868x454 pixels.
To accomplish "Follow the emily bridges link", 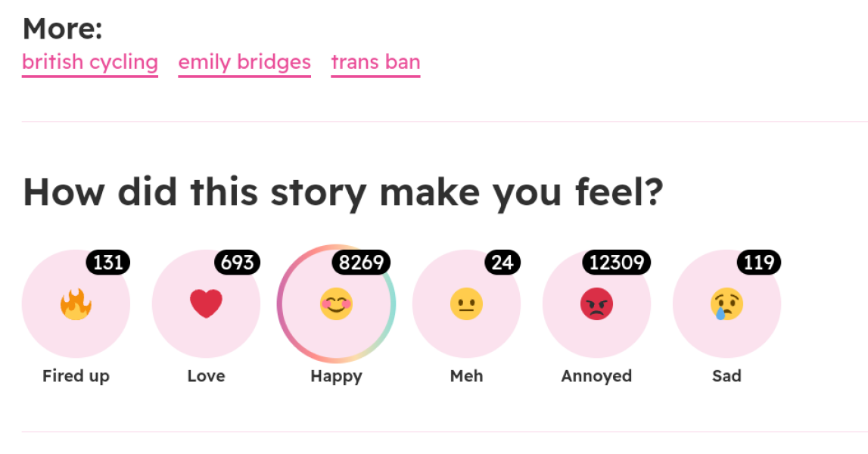I will coord(244,62).
